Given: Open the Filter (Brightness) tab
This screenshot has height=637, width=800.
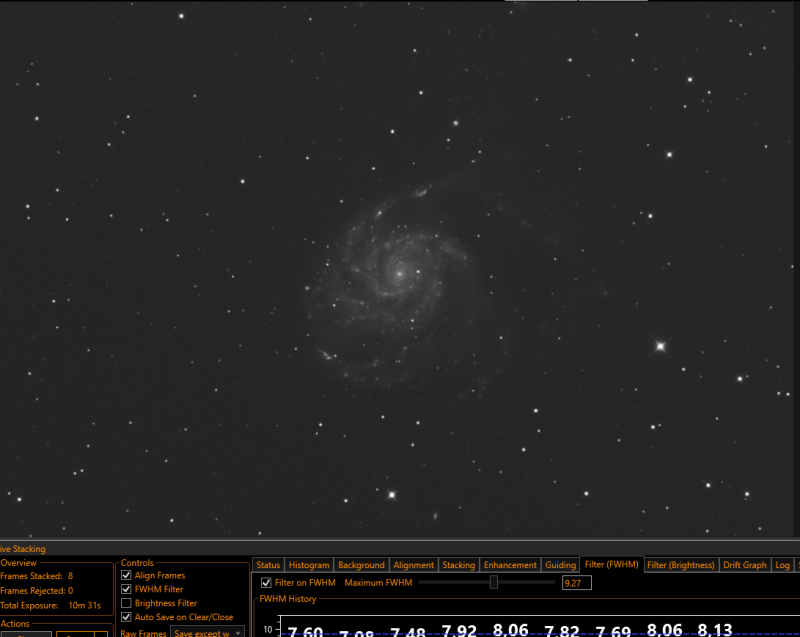Looking at the screenshot, I should 681,565.
